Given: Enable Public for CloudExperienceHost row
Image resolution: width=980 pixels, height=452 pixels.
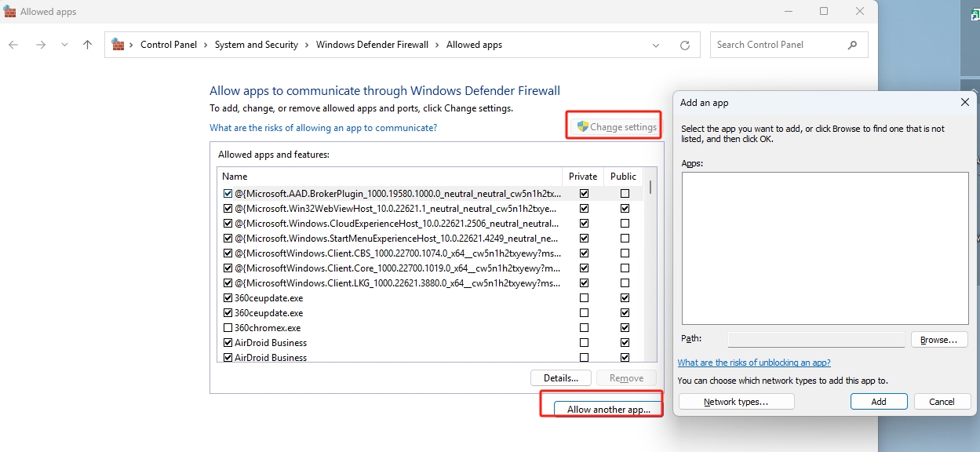Looking at the screenshot, I should 625,224.
